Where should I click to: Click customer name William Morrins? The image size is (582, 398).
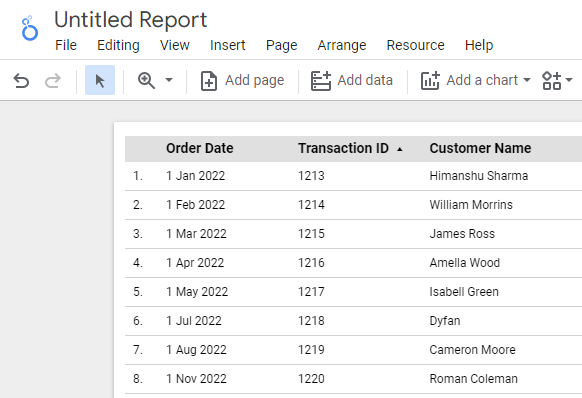point(471,205)
